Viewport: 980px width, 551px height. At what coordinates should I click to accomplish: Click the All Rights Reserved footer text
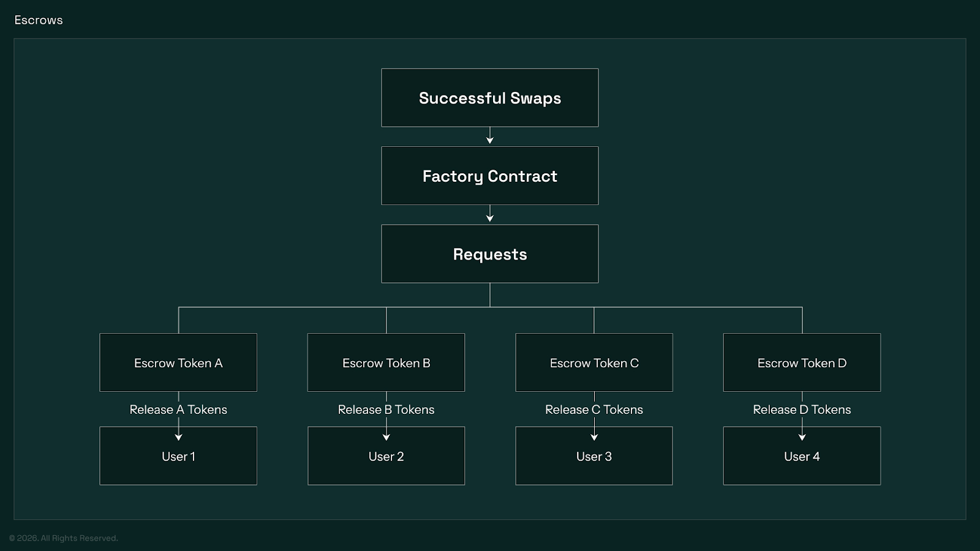(64, 538)
